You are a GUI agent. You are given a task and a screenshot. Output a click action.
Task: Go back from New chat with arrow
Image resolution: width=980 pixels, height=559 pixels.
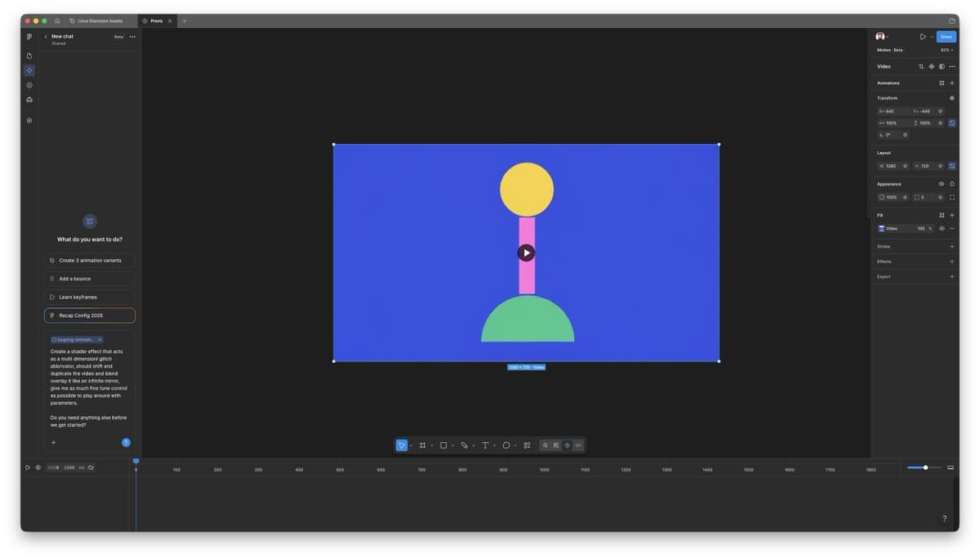46,37
